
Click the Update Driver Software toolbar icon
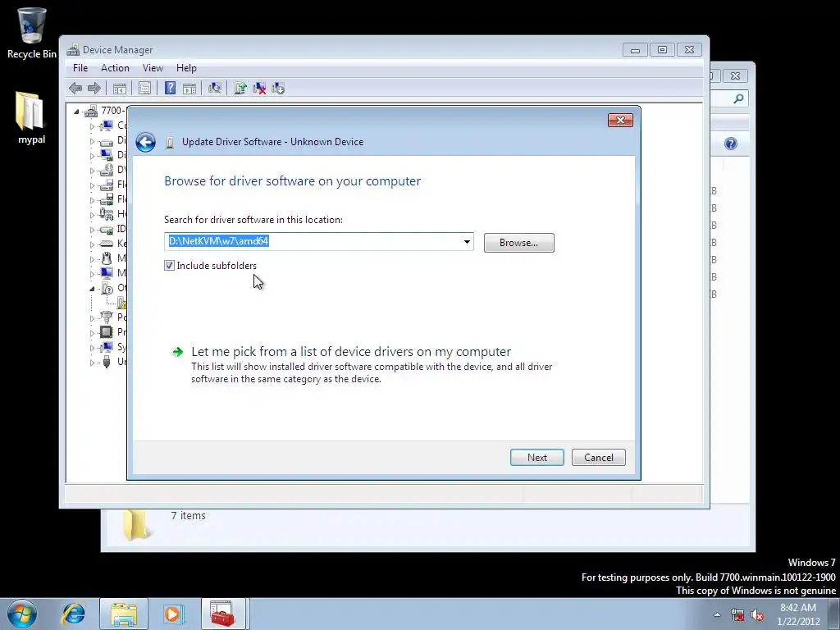tap(240, 89)
